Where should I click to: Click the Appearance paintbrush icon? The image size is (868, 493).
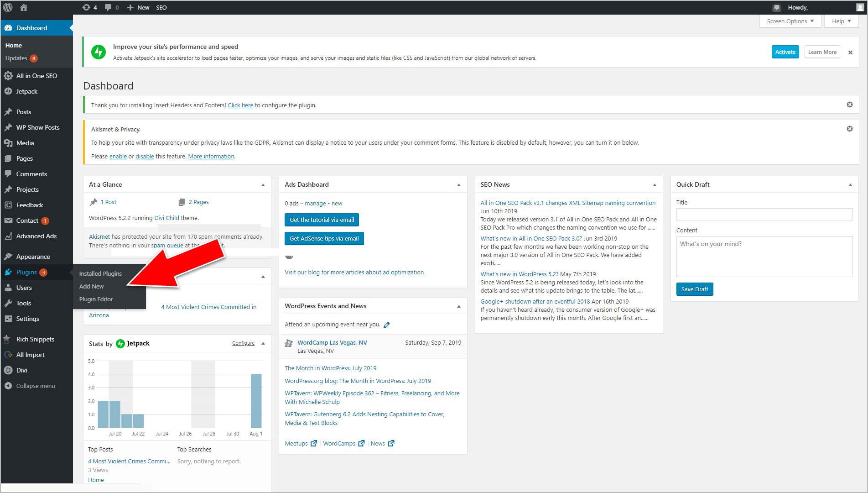(8, 257)
